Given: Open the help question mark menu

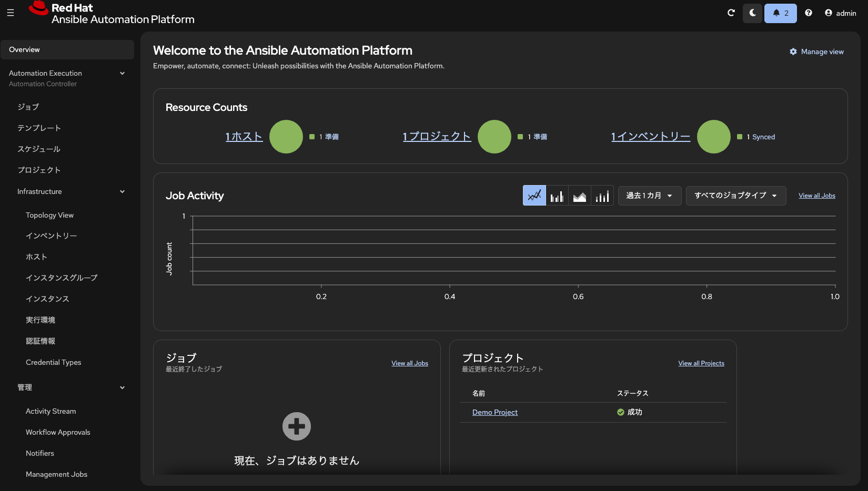Looking at the screenshot, I should [x=809, y=13].
